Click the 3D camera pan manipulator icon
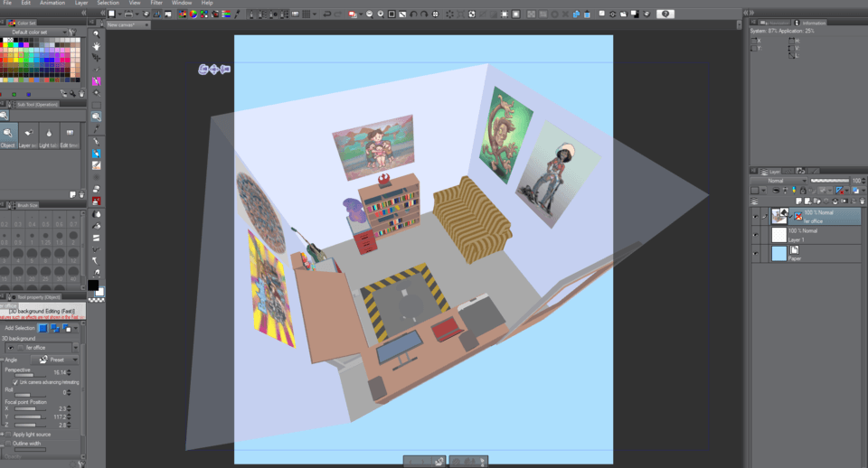This screenshot has height=468, width=868. [214, 70]
